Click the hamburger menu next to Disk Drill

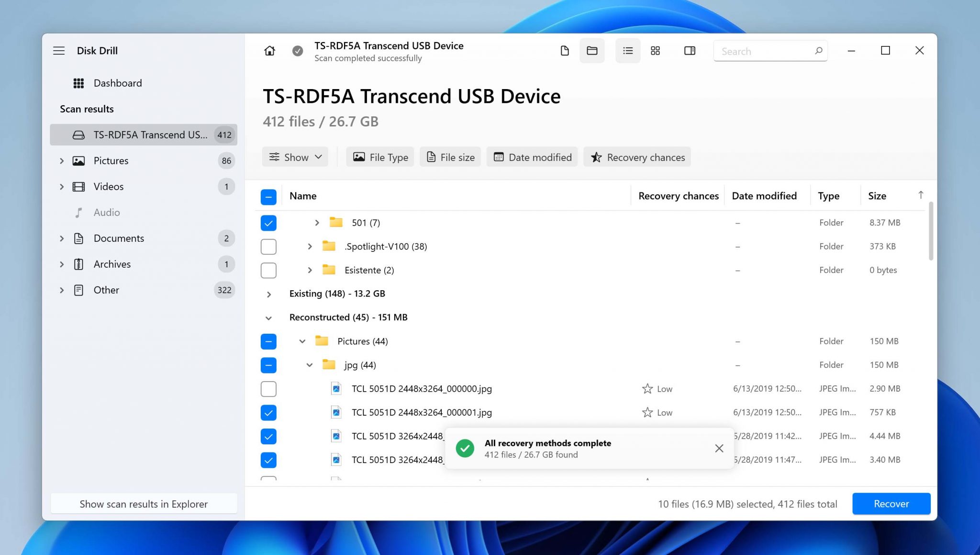[59, 50]
